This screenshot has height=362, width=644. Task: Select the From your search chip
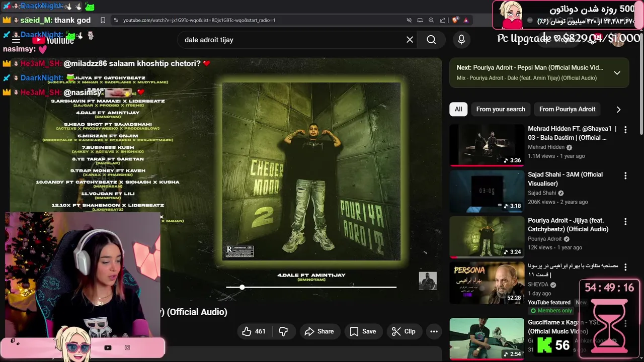pyautogui.click(x=501, y=109)
